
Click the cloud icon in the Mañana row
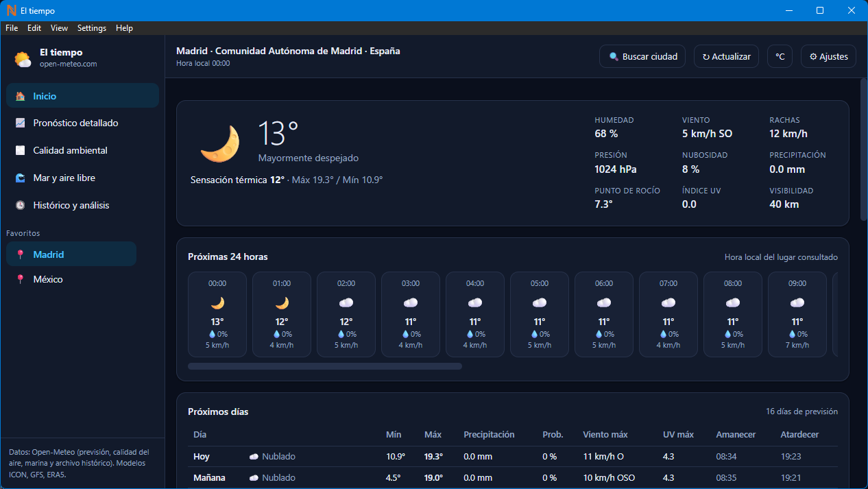coord(254,478)
